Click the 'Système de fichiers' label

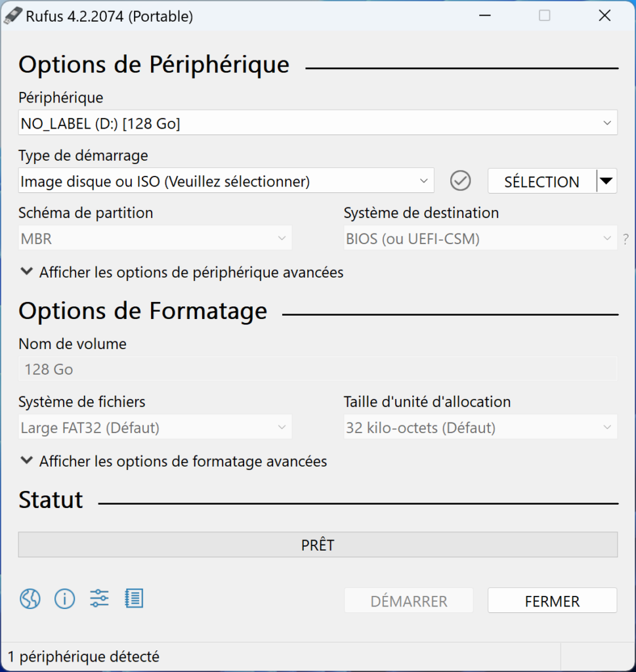(x=82, y=402)
